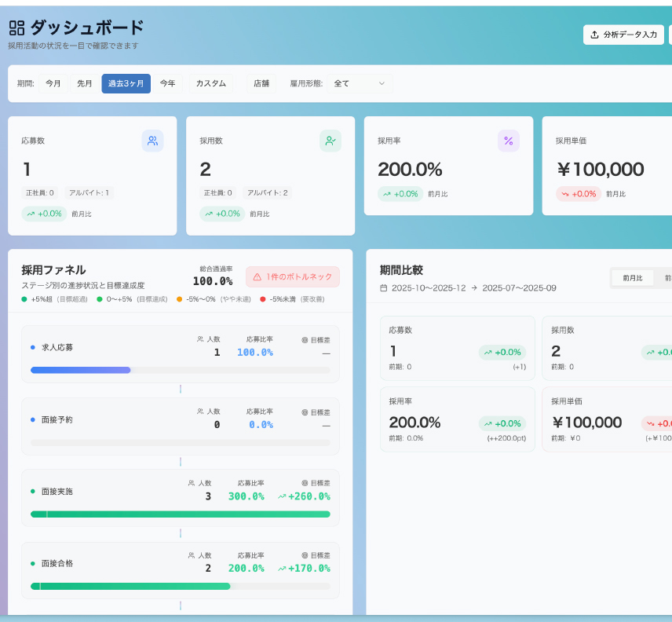Viewport: 672px width, 622px height.
Task: Click the percent icon in 採用率 card
Action: pos(508,141)
